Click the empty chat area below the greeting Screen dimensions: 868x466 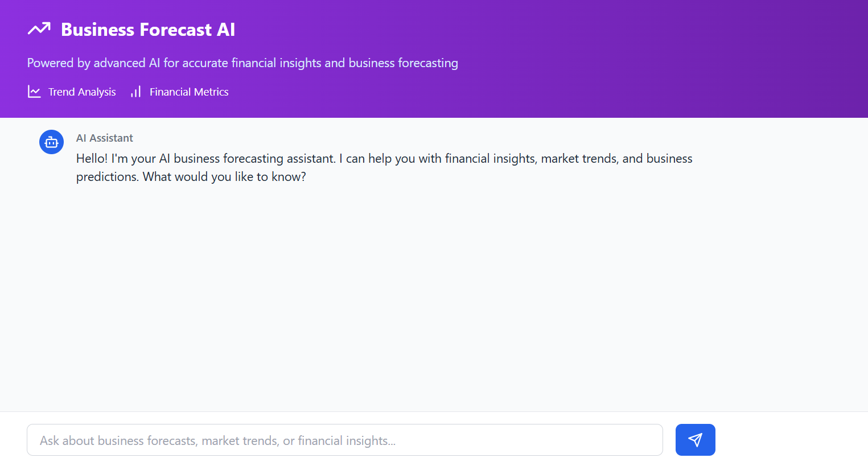tap(433, 296)
